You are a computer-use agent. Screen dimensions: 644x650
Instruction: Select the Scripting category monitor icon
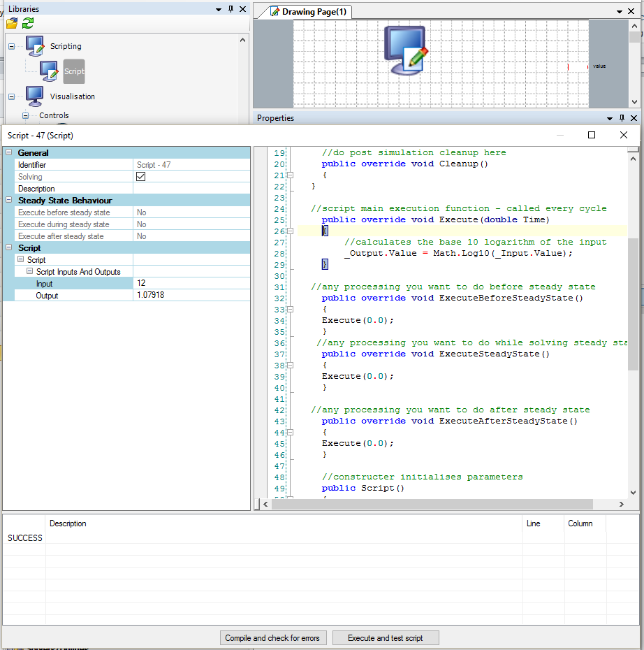[35, 46]
